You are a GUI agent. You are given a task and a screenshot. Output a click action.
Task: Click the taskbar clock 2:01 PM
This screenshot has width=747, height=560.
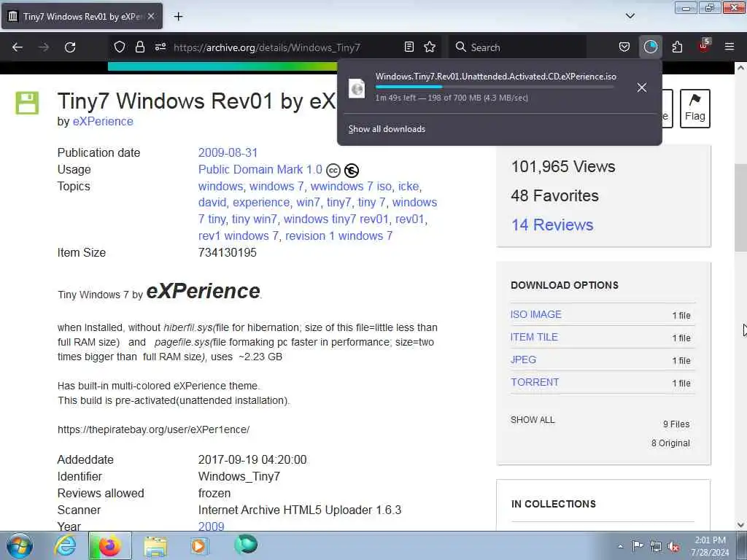point(711,546)
